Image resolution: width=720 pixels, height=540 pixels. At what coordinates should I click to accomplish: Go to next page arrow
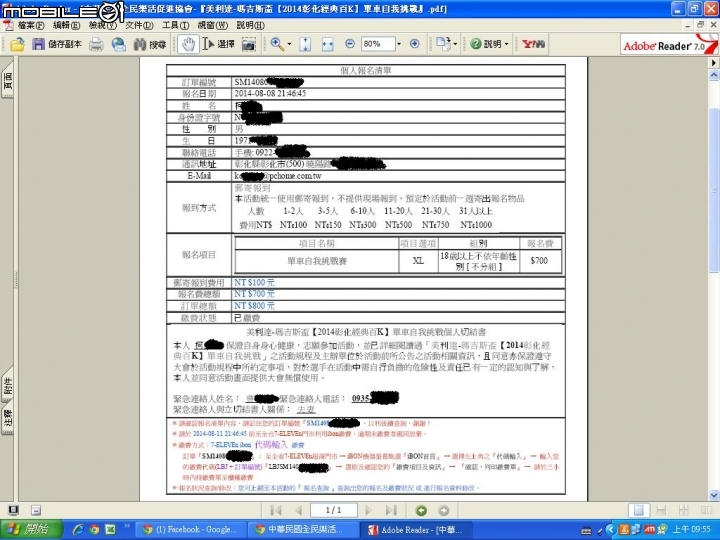click(368, 510)
